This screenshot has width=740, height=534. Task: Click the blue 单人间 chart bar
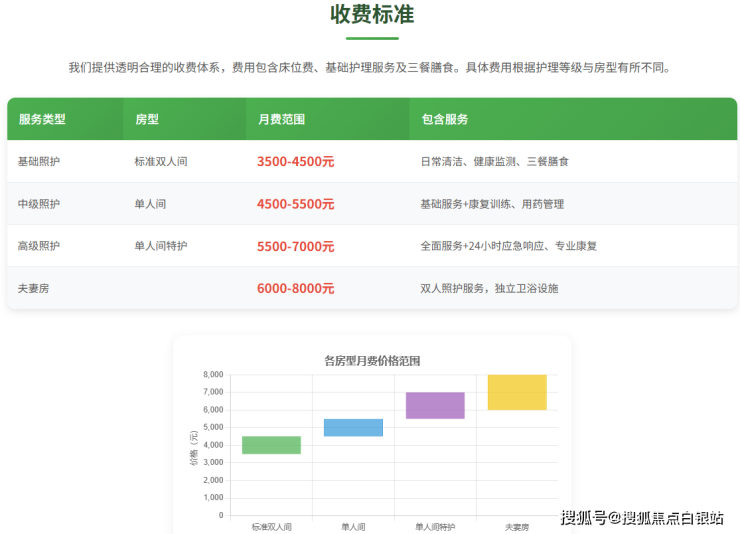click(x=353, y=427)
